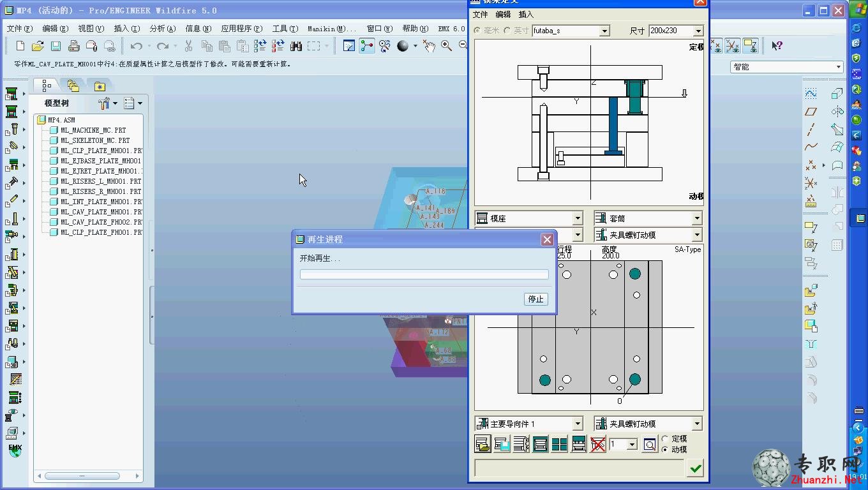The image size is (868, 490).
Task: Save the model with the floppy disk icon
Action: point(56,46)
